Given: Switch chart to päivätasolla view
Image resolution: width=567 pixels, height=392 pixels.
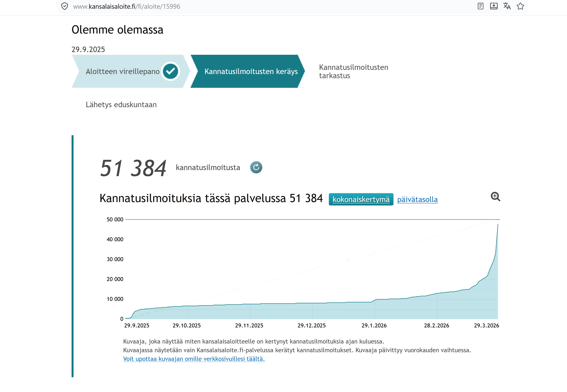Looking at the screenshot, I should coord(417,199).
